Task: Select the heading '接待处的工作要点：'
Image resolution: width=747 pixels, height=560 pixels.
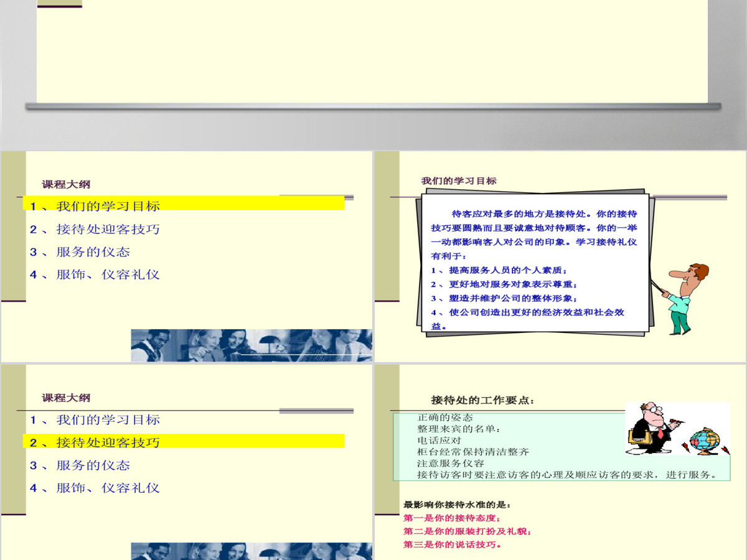Action: pyautogui.click(x=482, y=400)
